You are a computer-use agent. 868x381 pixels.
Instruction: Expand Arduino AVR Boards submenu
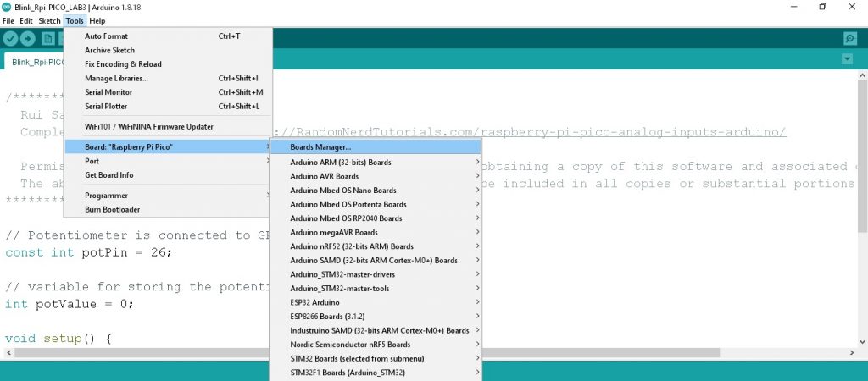click(376, 176)
